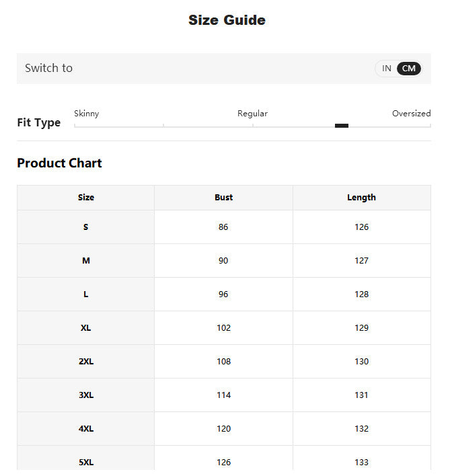Image resolution: width=450 pixels, height=476 pixels.
Task: Select the CM unit option
Action: tap(409, 69)
